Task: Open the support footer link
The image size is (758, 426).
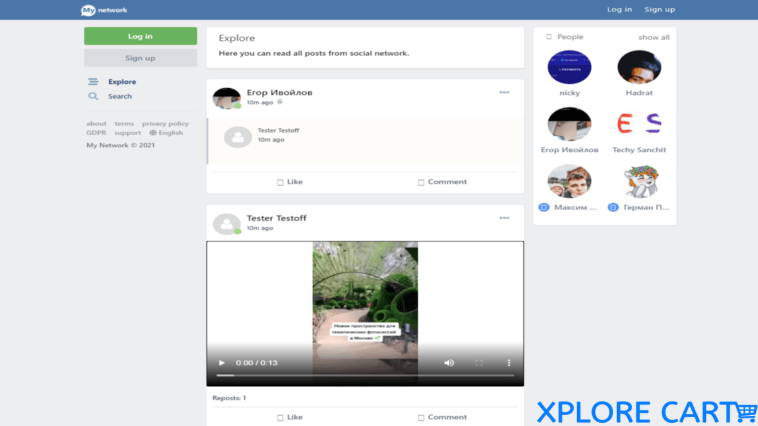Action: pos(128,133)
